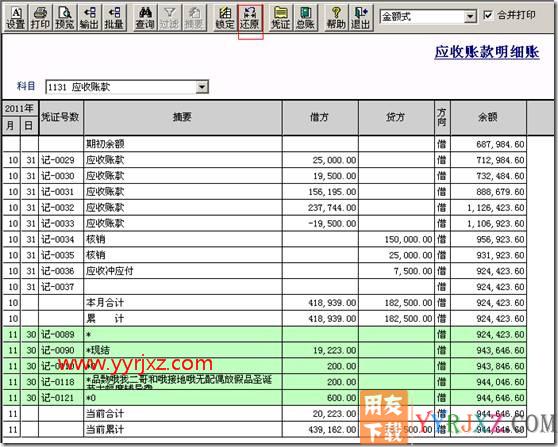Click balance 687,984.60
558x447 pixels.
tap(500, 144)
